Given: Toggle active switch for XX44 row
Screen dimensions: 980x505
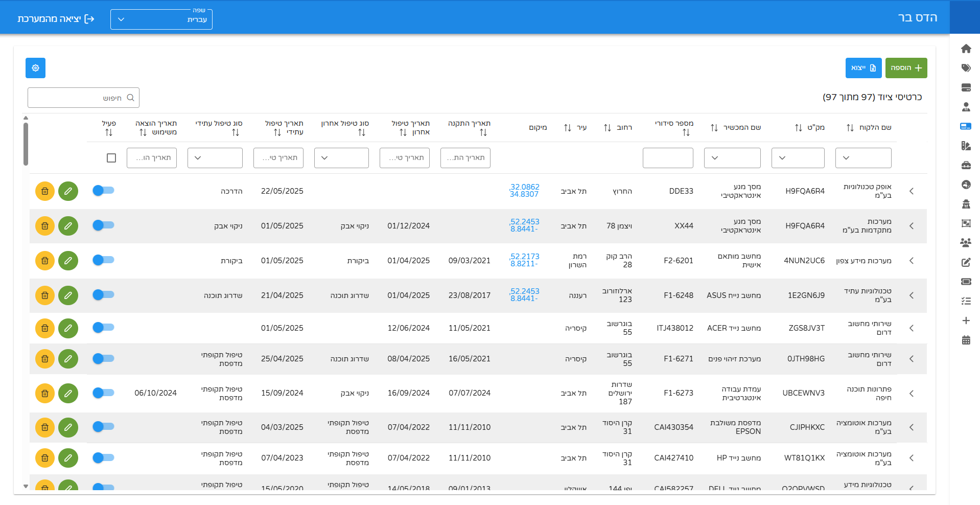Looking at the screenshot, I should pos(103,225).
